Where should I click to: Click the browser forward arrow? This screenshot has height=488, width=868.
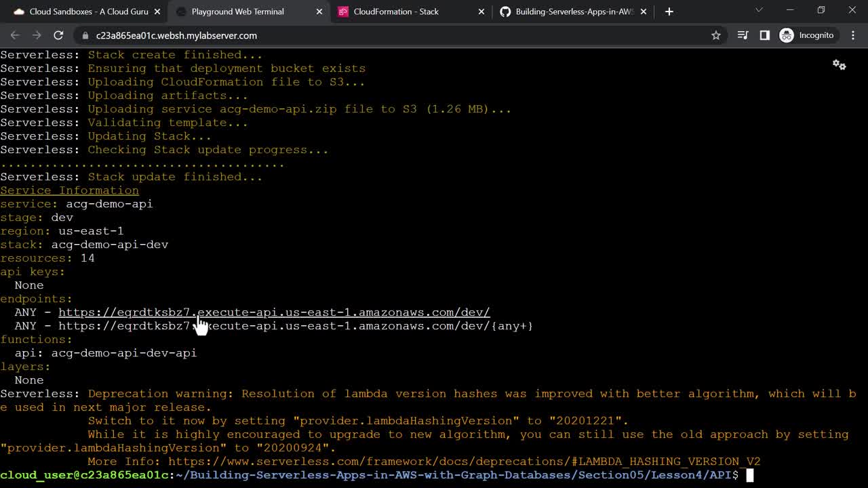[x=37, y=35]
